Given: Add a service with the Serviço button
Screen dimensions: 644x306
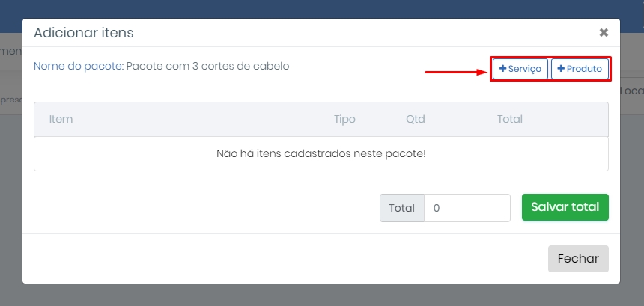Looking at the screenshot, I should coord(520,69).
